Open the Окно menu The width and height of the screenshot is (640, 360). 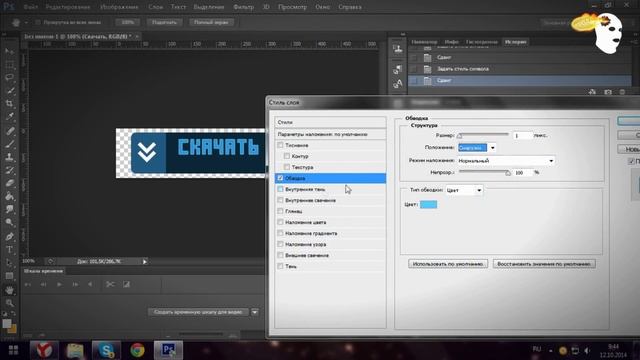tap(322, 7)
